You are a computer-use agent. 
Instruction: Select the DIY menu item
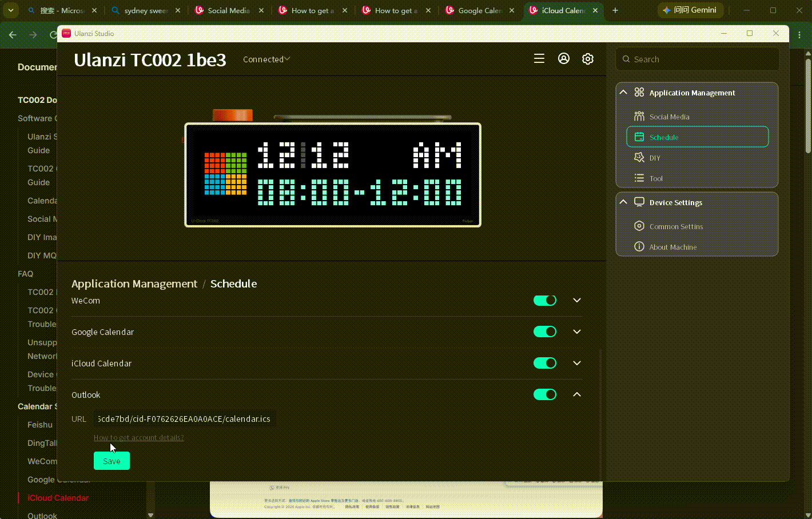697,158
